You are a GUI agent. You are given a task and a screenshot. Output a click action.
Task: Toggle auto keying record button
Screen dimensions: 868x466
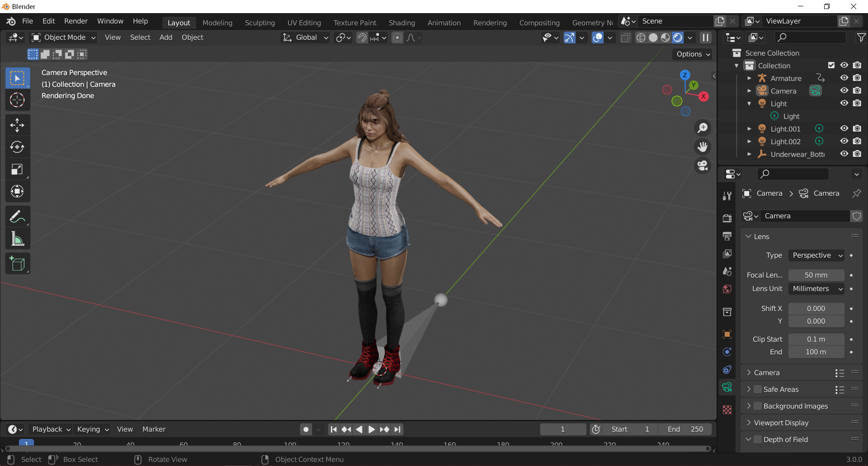306,429
